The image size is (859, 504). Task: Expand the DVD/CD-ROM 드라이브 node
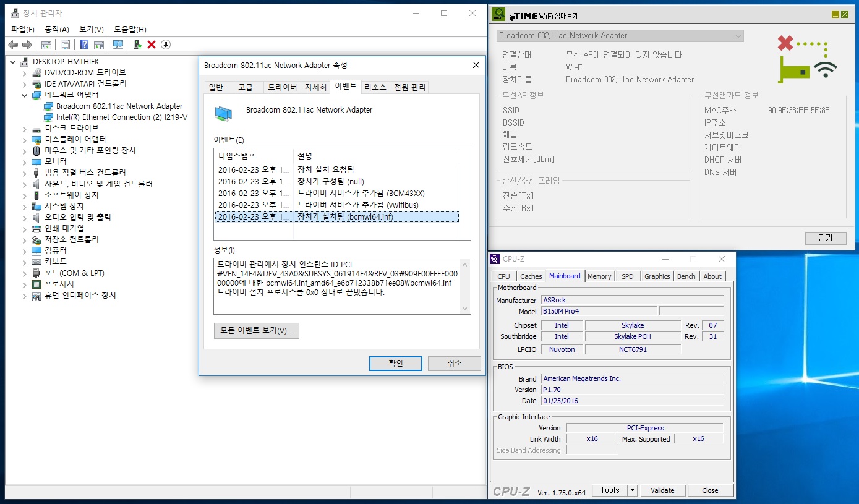point(25,73)
